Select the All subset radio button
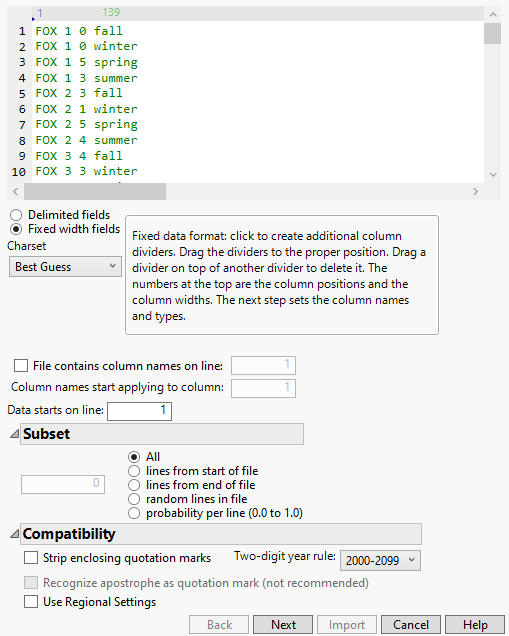Screen dimensions: 509x636 pos(134,457)
